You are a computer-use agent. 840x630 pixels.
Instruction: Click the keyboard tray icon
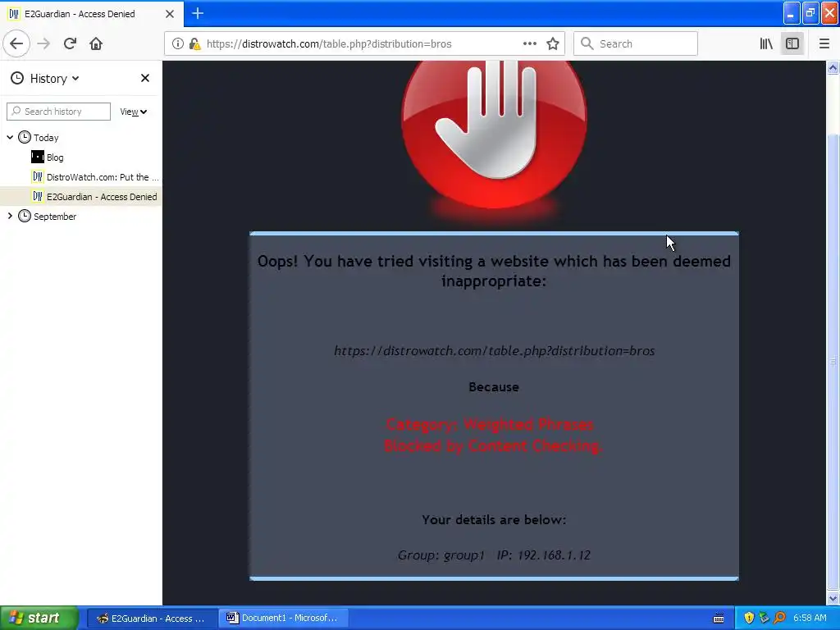pyautogui.click(x=719, y=619)
